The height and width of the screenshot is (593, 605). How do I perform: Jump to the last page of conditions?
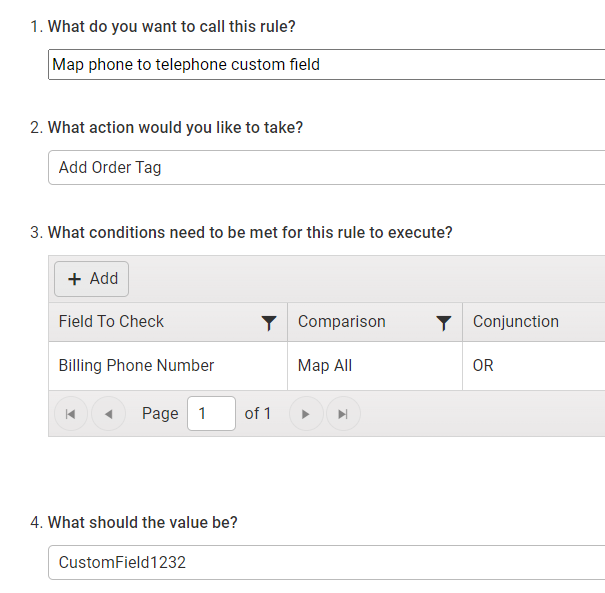(343, 414)
